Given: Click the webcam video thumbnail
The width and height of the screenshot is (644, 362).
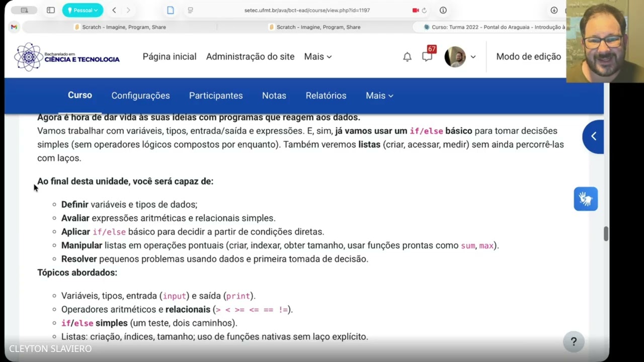Looking at the screenshot, I should click(605, 41).
